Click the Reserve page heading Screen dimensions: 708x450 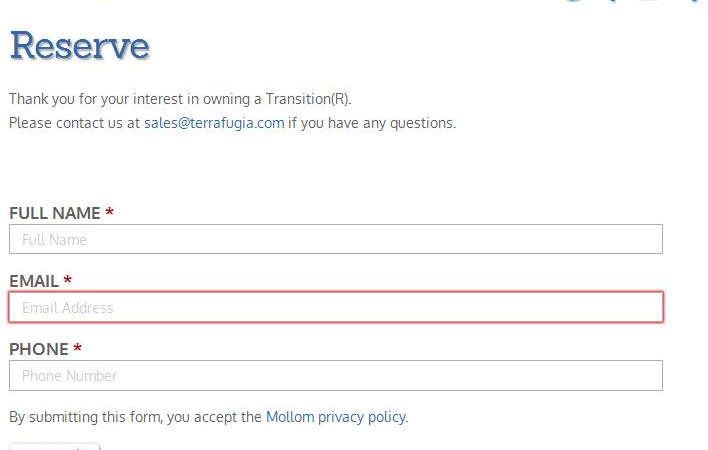pos(79,46)
